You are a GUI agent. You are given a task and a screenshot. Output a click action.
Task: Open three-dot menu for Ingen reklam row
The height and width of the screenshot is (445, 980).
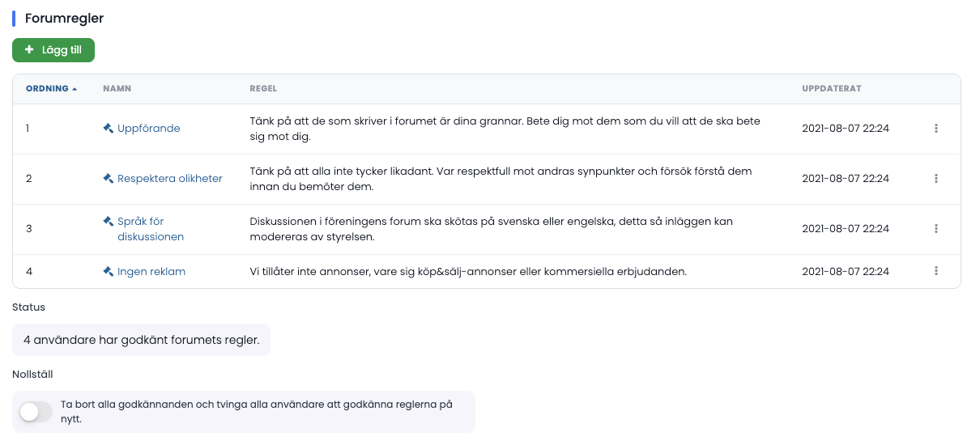936,271
